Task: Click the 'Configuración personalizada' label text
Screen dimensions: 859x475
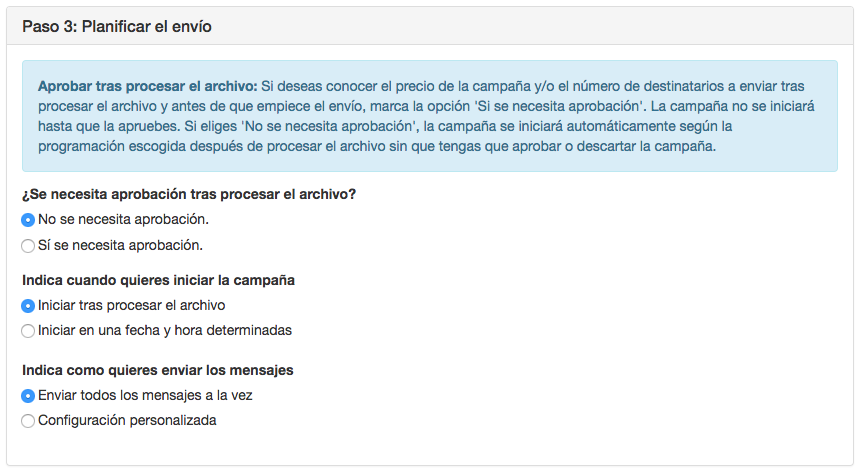Action: pyautogui.click(x=127, y=420)
